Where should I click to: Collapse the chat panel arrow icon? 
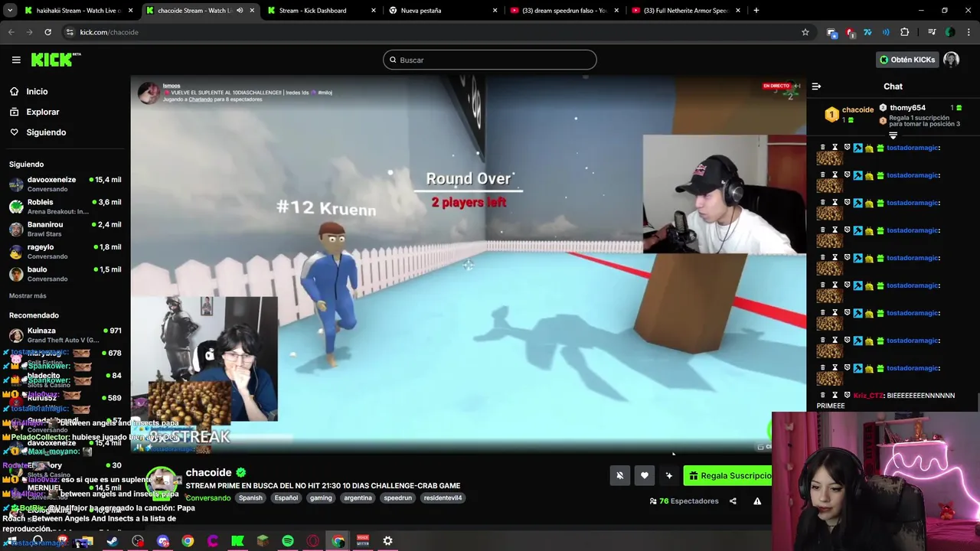click(816, 86)
